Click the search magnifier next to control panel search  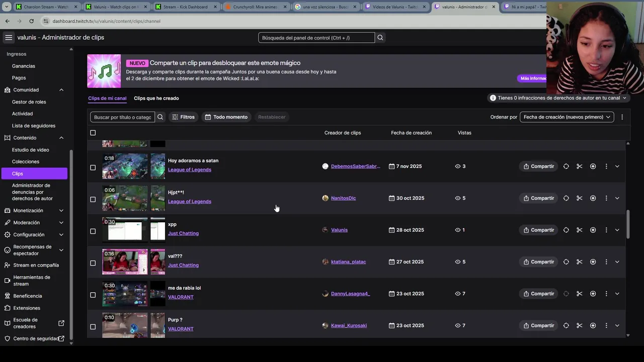[x=380, y=38]
